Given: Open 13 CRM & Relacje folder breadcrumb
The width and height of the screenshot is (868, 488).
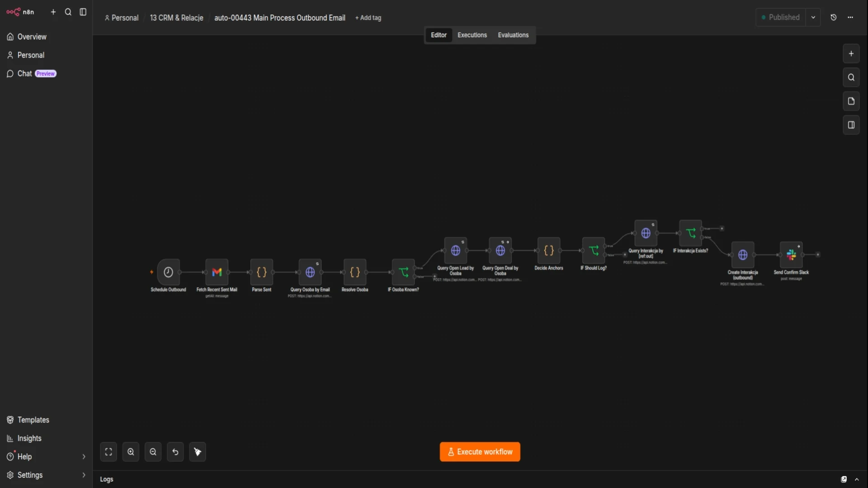Looking at the screenshot, I should pos(176,18).
